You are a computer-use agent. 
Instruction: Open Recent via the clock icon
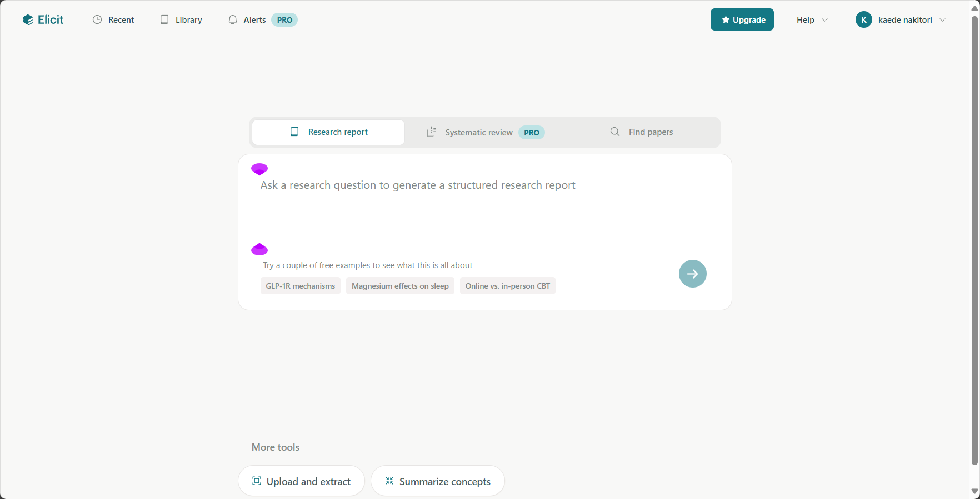(x=97, y=19)
